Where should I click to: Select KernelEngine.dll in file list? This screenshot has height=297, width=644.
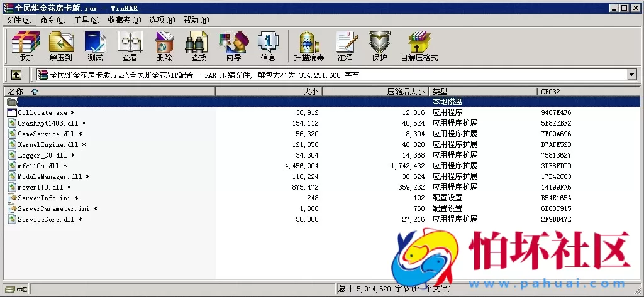click(x=52, y=144)
